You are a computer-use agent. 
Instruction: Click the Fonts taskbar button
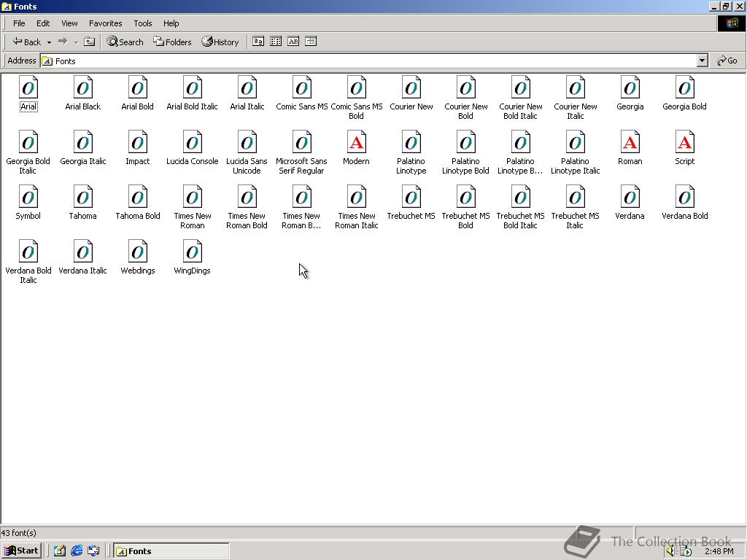pos(171,551)
